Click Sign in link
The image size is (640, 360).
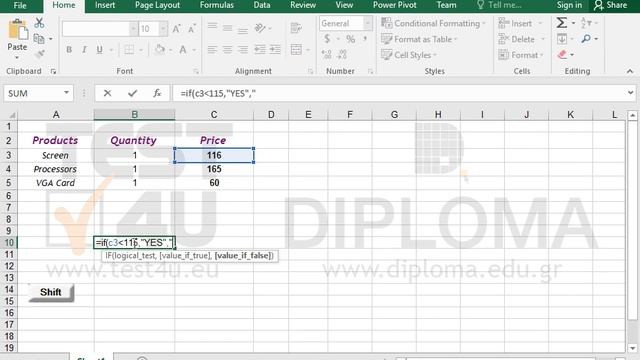tap(569, 5)
